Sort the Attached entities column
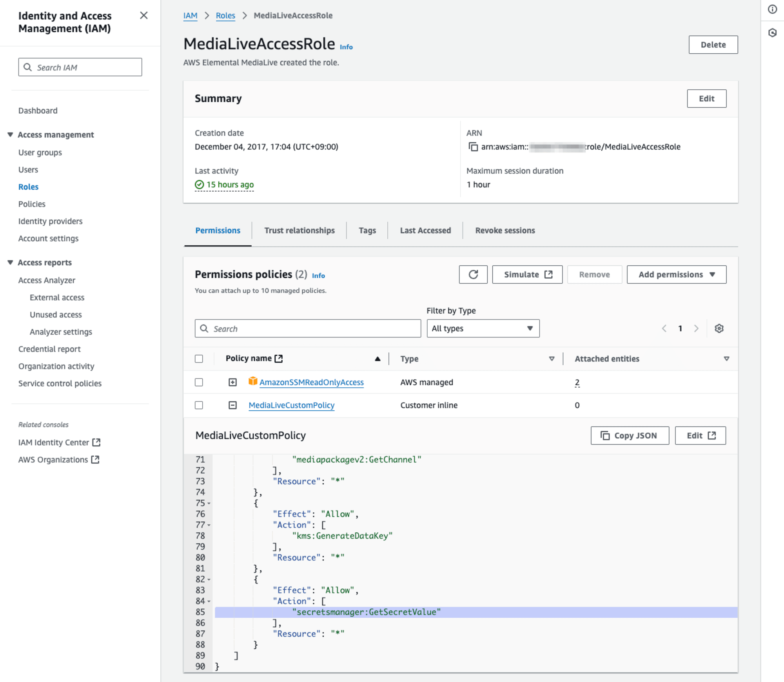Image resolution: width=784 pixels, height=682 pixels. tap(726, 359)
